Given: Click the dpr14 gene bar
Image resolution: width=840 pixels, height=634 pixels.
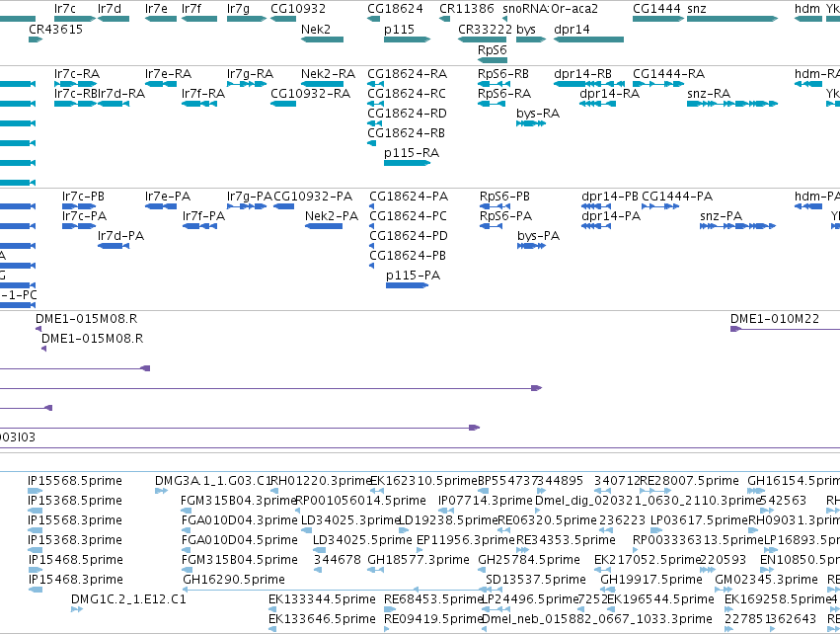Looking at the screenshot, I should [588, 40].
